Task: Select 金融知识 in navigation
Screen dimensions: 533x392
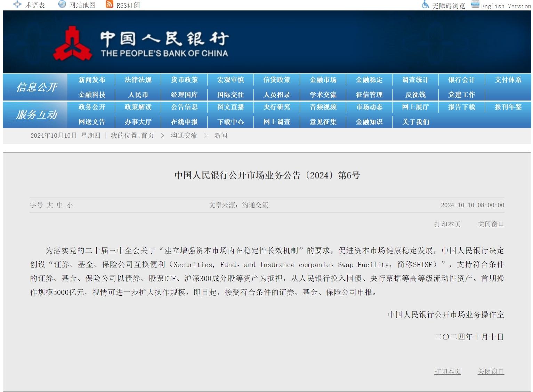Action: (x=369, y=122)
